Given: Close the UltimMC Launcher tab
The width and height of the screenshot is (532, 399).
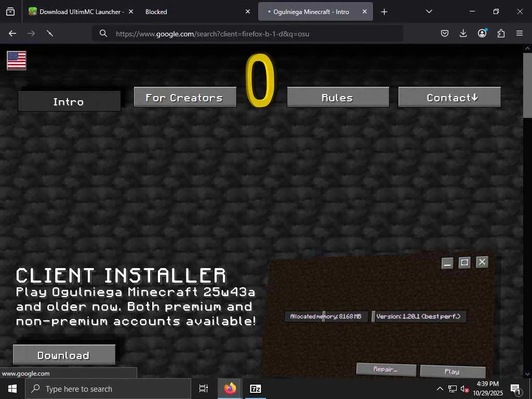Looking at the screenshot, I should click(x=131, y=11).
